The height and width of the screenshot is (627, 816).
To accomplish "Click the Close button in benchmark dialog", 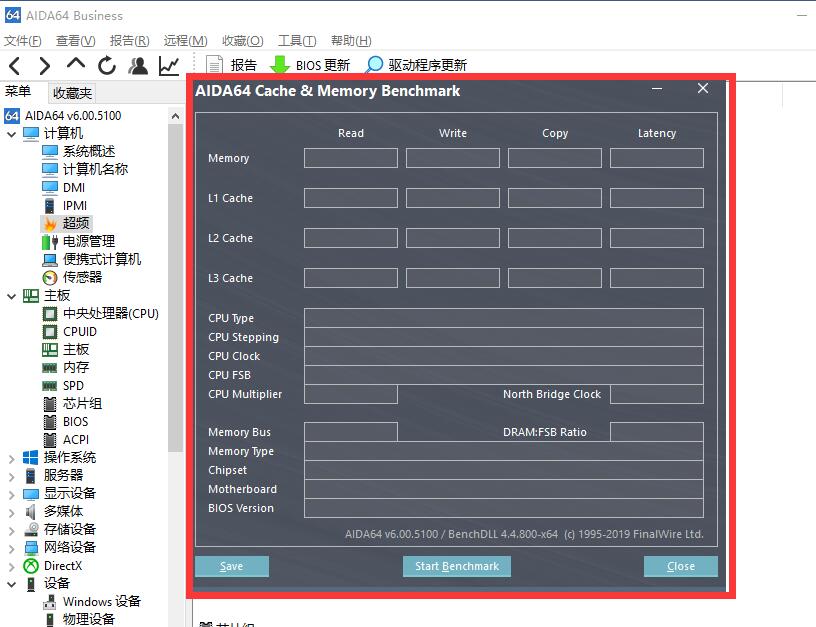I will pyautogui.click(x=680, y=566).
